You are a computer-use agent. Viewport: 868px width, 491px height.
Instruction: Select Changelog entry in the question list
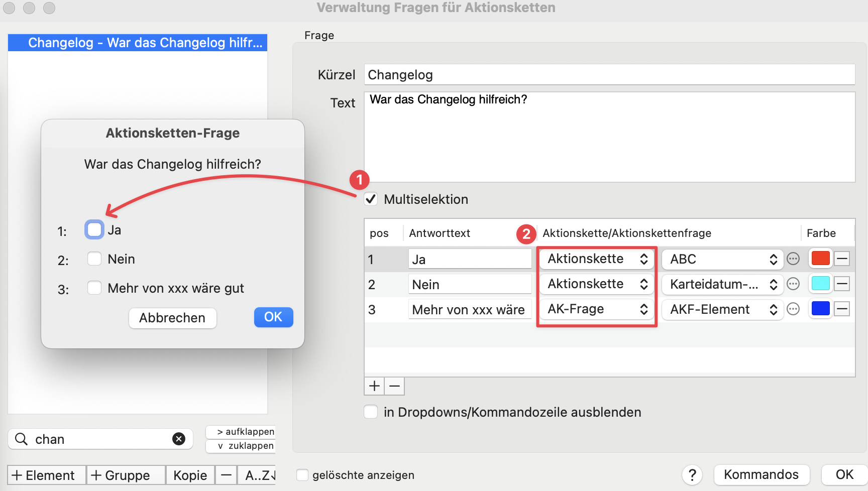(x=138, y=43)
